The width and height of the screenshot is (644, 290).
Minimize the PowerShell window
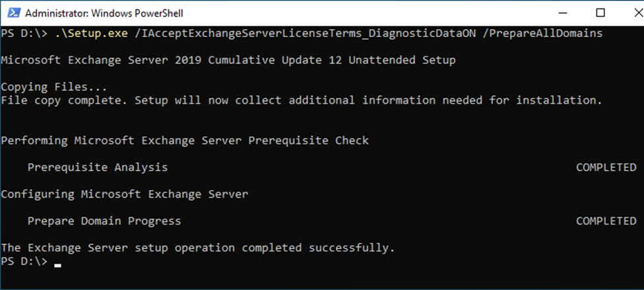[563, 13]
